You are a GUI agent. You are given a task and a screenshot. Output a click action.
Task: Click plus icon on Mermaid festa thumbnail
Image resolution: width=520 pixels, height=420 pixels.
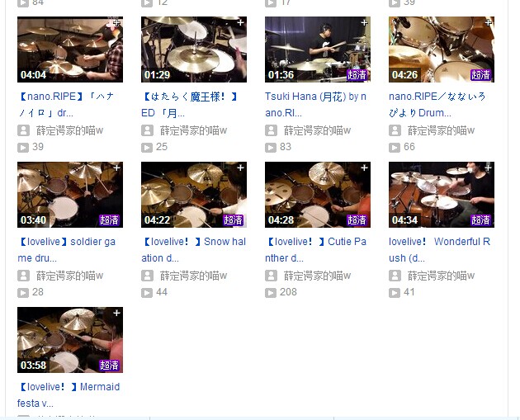coord(116,313)
